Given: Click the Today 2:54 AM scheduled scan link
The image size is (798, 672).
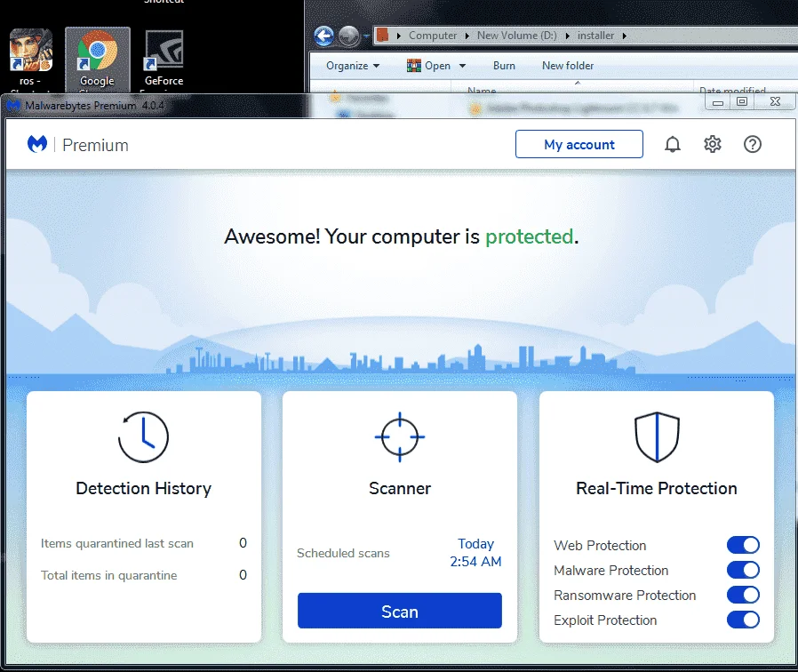Looking at the screenshot, I should coord(475,553).
